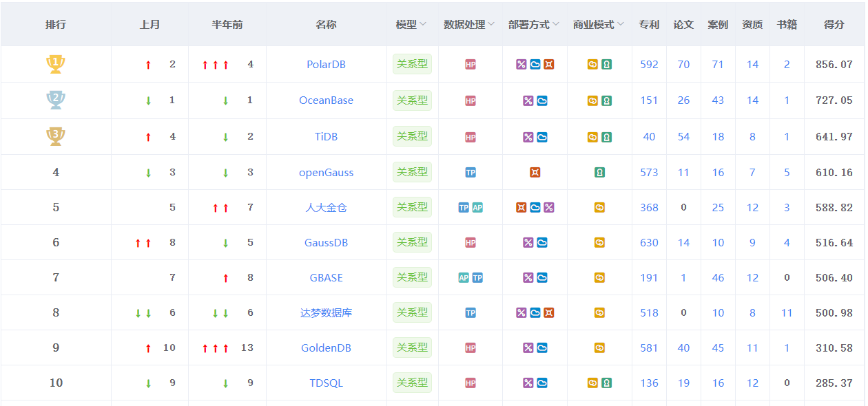Open the openGauss database link
Image resolution: width=868 pixels, height=406 pixels.
click(x=326, y=173)
